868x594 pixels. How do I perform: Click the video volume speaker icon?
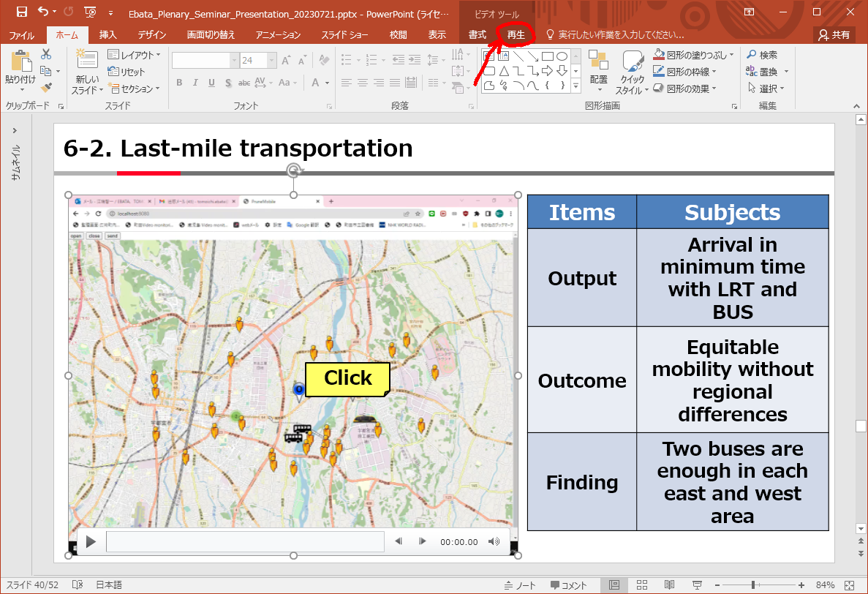click(494, 541)
